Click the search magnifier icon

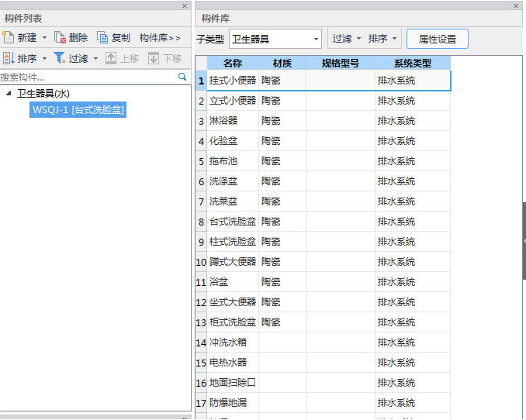[x=182, y=77]
